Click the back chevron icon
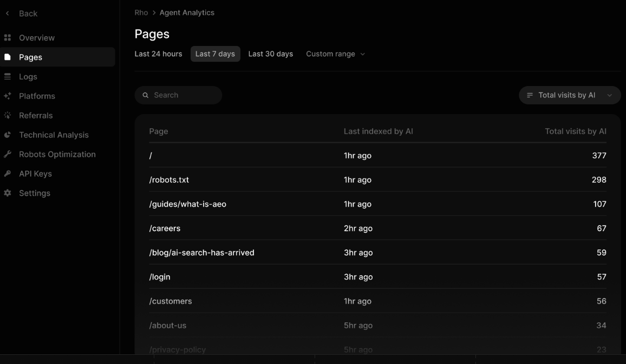Image resolution: width=626 pixels, height=364 pixels. (6, 13)
